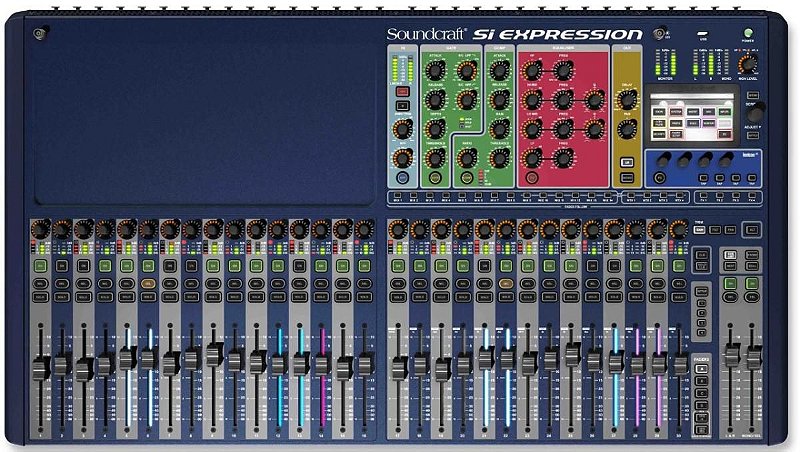Switch encoder row to PAN

coord(730,230)
